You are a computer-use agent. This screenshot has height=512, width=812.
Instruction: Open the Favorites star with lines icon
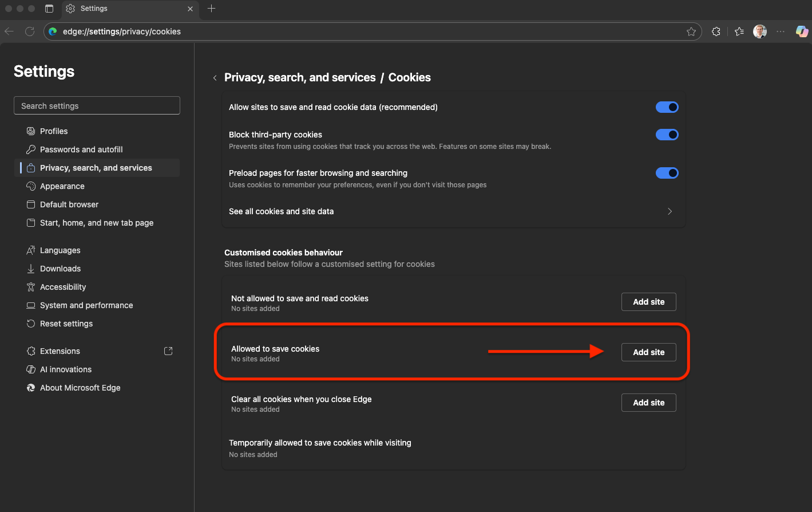coord(738,31)
